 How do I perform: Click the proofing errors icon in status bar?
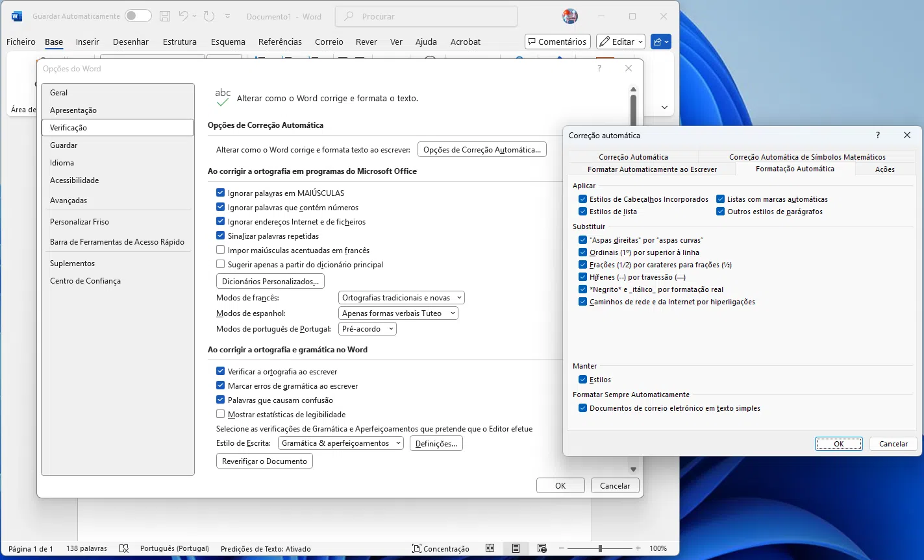124,548
